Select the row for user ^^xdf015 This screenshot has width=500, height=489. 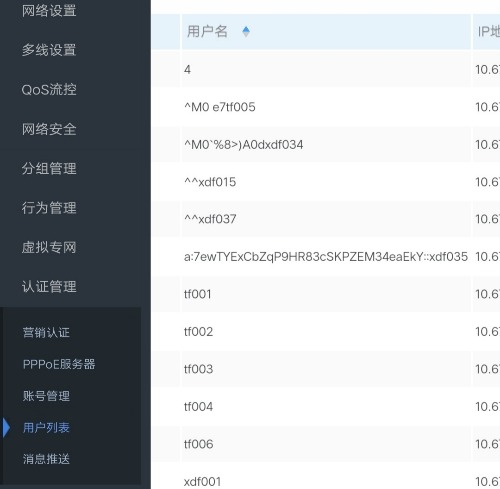(326, 182)
